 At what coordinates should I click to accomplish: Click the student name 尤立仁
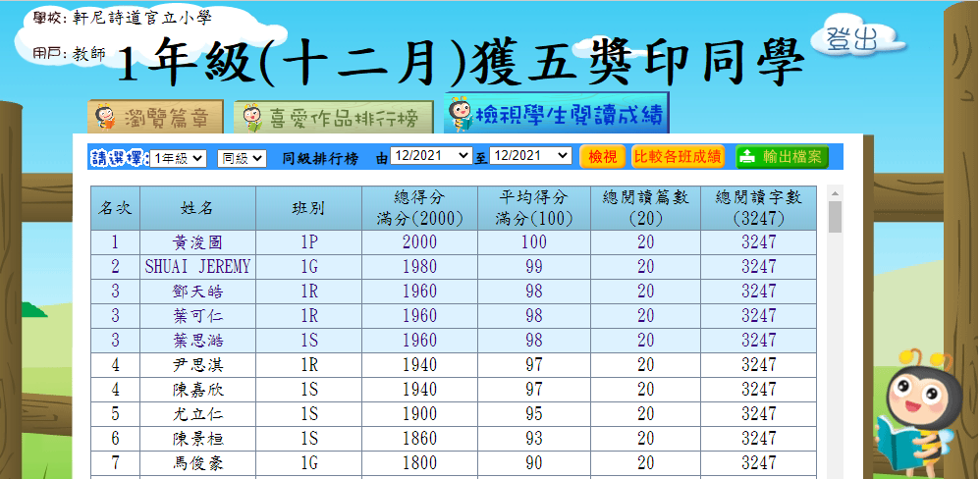pos(197,414)
